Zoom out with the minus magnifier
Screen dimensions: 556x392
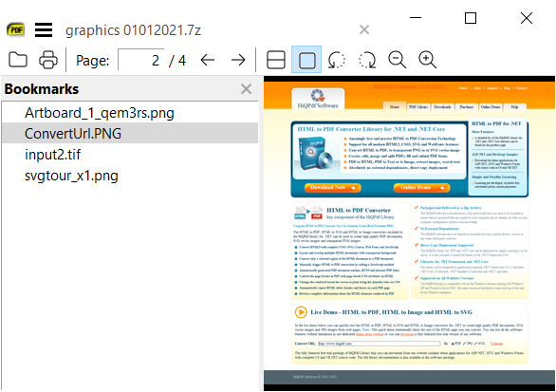click(x=398, y=60)
